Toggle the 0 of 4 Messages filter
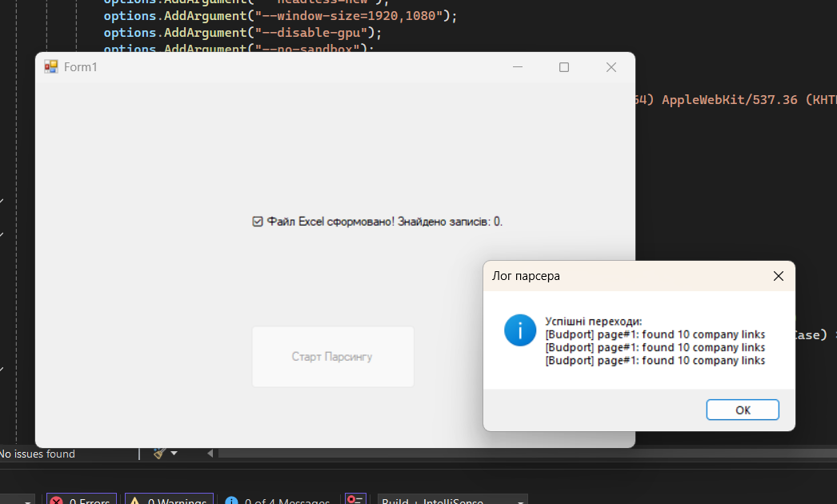Screen dimensions: 837x504 [x=278, y=500]
